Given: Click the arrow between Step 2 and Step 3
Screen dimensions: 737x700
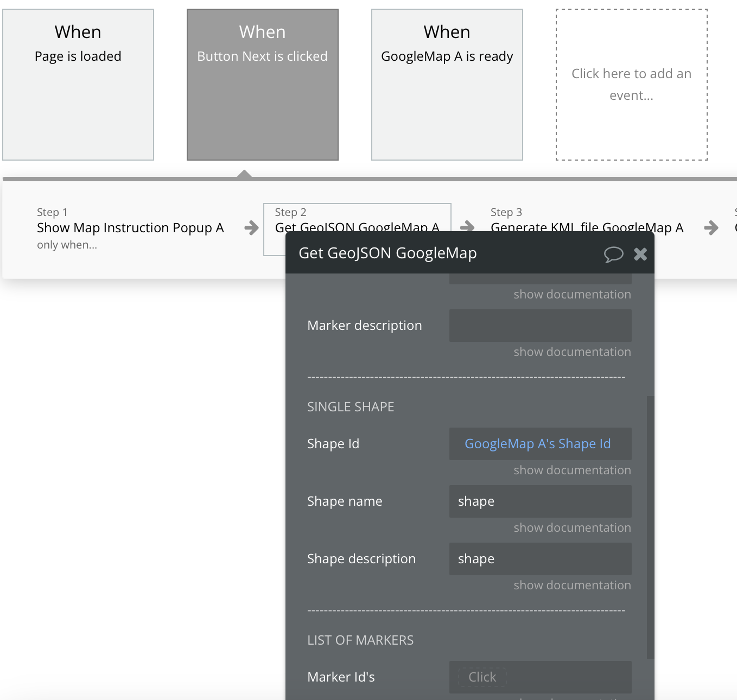Looking at the screenshot, I should click(x=467, y=228).
